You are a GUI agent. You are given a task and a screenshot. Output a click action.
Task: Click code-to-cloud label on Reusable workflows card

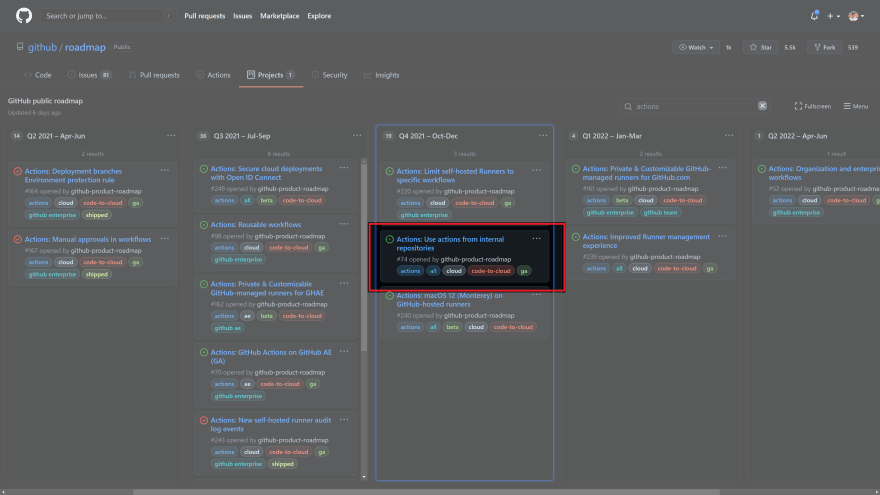pyautogui.click(x=288, y=248)
